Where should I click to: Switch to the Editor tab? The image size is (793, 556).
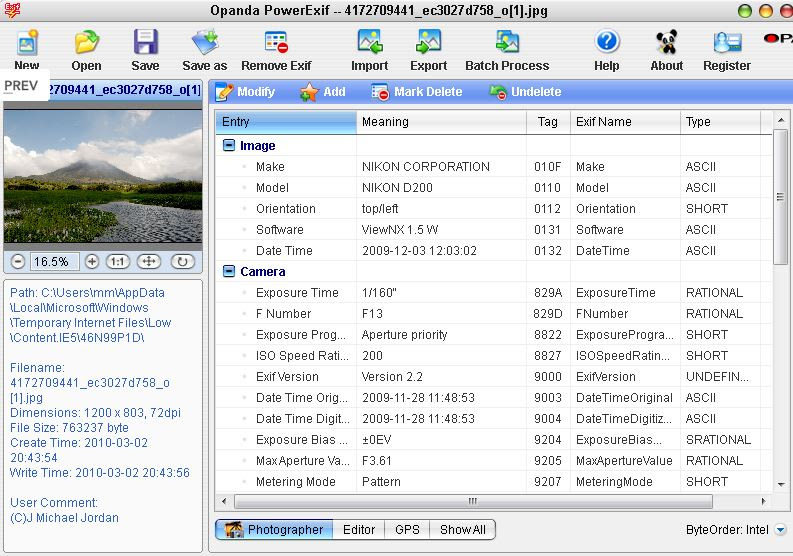point(359,530)
